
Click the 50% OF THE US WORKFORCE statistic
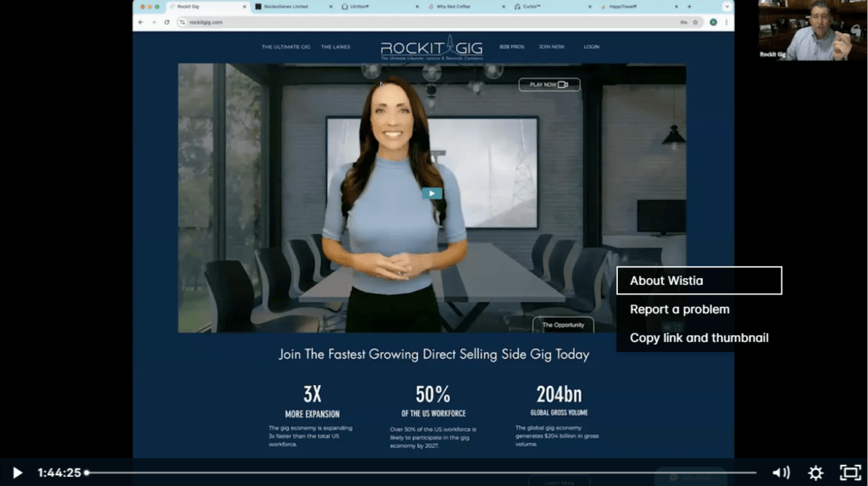click(433, 416)
